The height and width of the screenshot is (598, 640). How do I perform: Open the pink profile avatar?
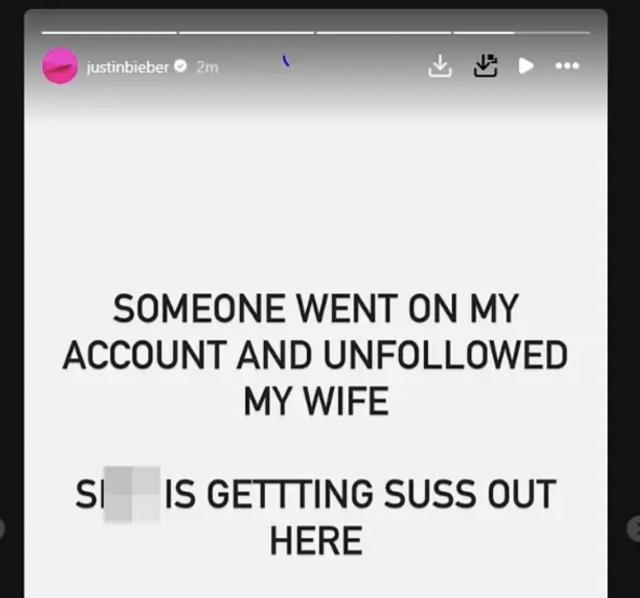60,66
